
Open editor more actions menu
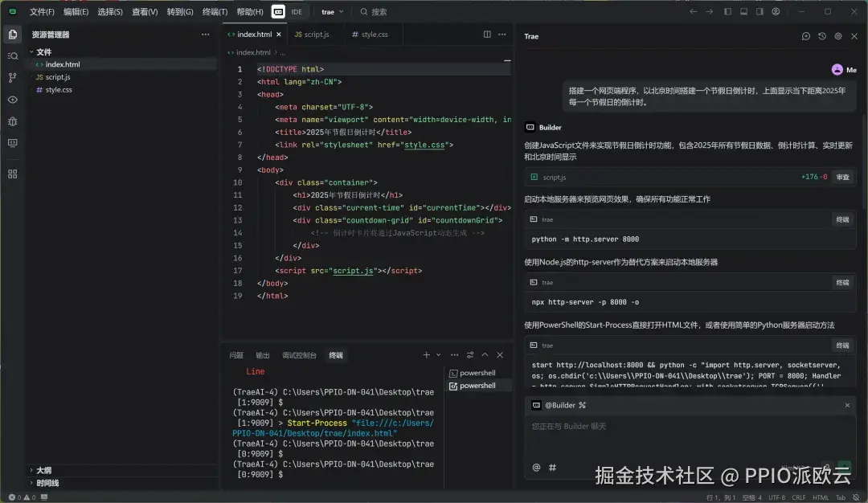pos(502,35)
